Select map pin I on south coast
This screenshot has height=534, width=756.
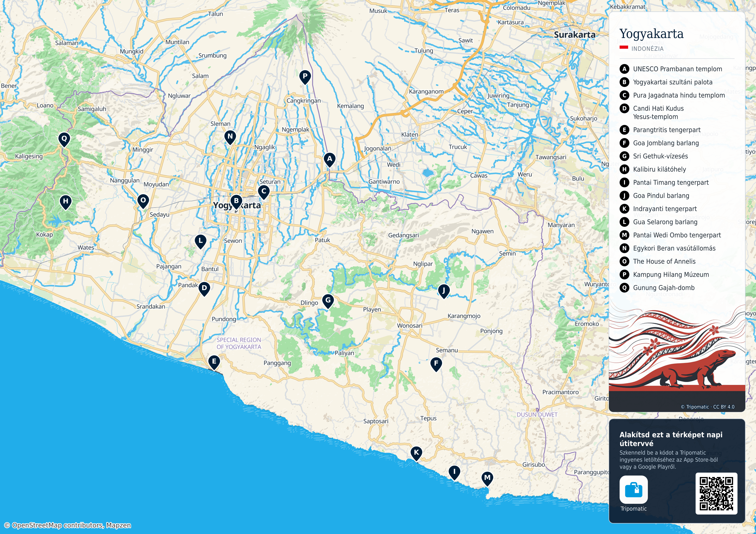tap(454, 473)
